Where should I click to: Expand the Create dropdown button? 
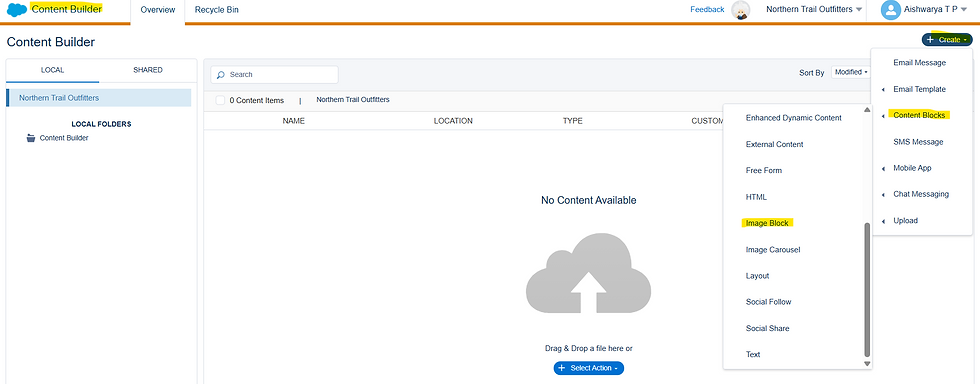tap(947, 39)
